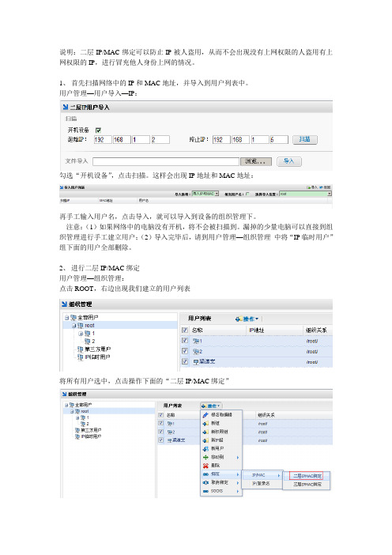Open the IP/MAC submenu entry
This screenshot has width=392, height=555.
click(x=262, y=475)
